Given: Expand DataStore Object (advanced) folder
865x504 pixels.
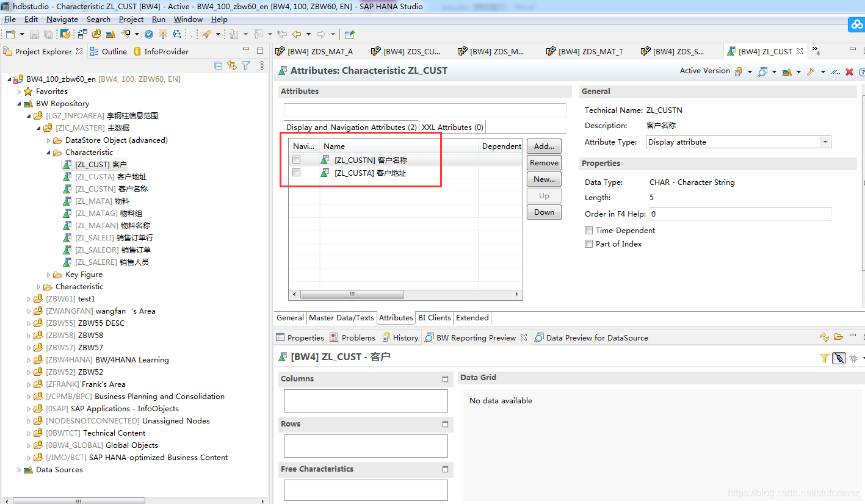Looking at the screenshot, I should coord(48,140).
